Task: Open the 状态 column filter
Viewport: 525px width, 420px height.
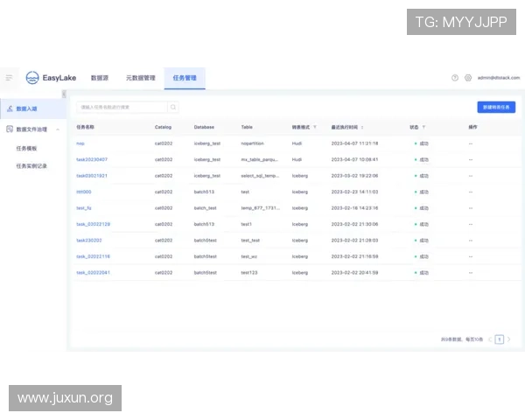Action: [x=424, y=127]
